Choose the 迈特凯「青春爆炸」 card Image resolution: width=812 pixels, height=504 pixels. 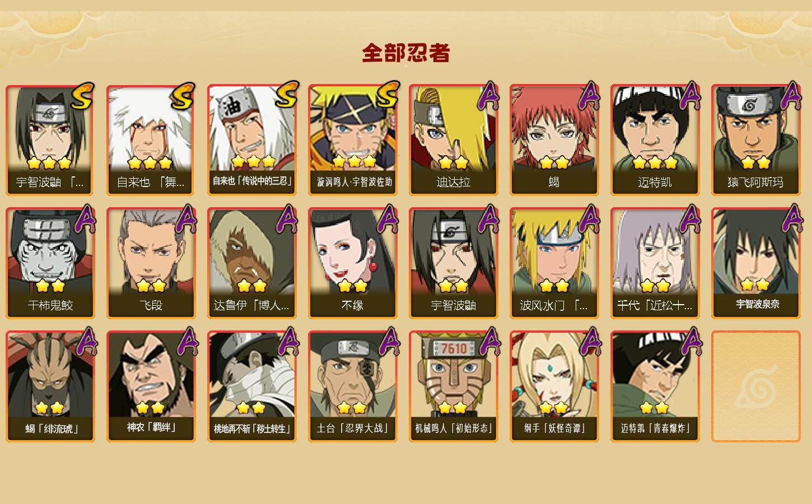pyautogui.click(x=655, y=386)
